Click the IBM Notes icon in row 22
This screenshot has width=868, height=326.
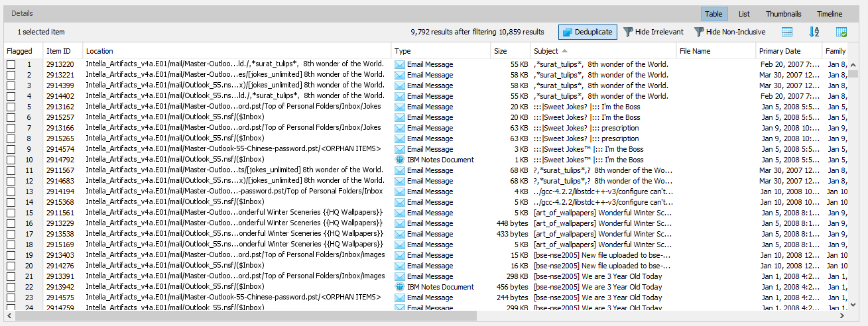pyautogui.click(x=400, y=287)
